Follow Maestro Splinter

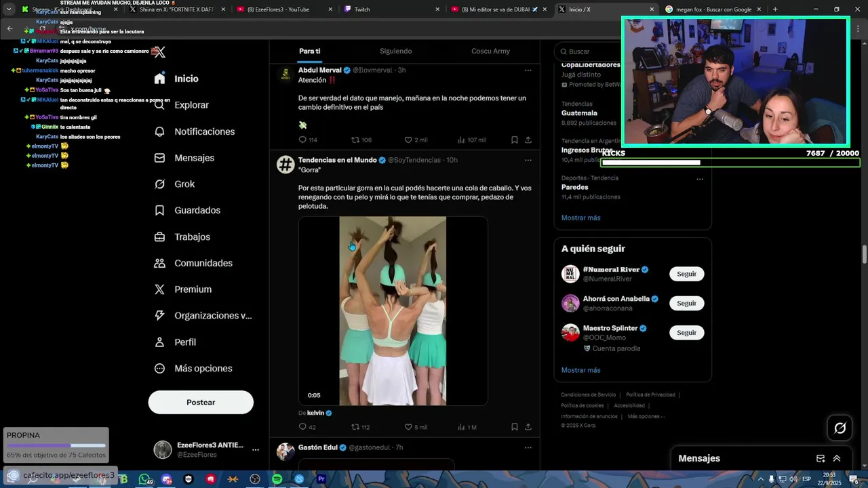tap(686, 332)
